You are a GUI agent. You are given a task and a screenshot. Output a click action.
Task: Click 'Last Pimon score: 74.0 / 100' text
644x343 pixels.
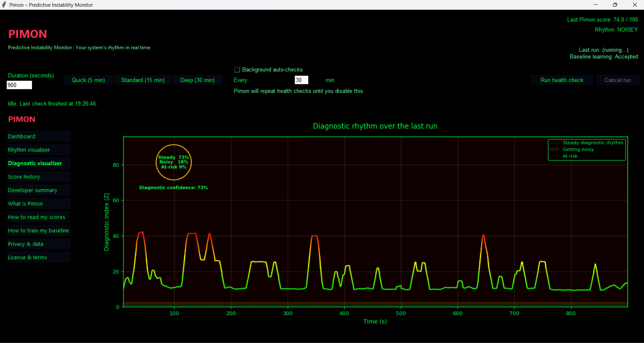[602, 19]
